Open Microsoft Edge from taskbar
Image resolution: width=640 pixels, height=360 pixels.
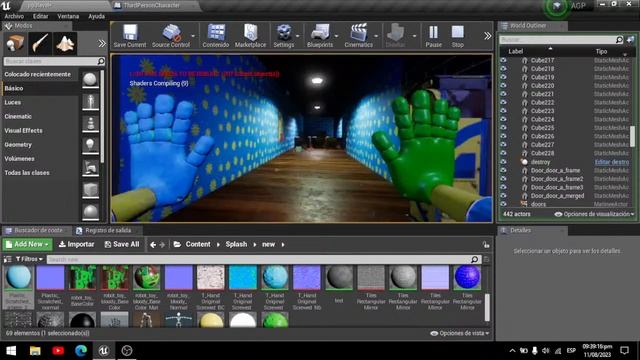(x=81, y=351)
